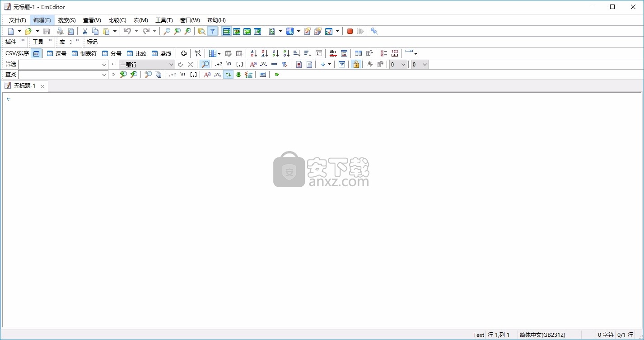Click the red Stop macro square icon
The height and width of the screenshot is (340, 644).
pos(350,31)
